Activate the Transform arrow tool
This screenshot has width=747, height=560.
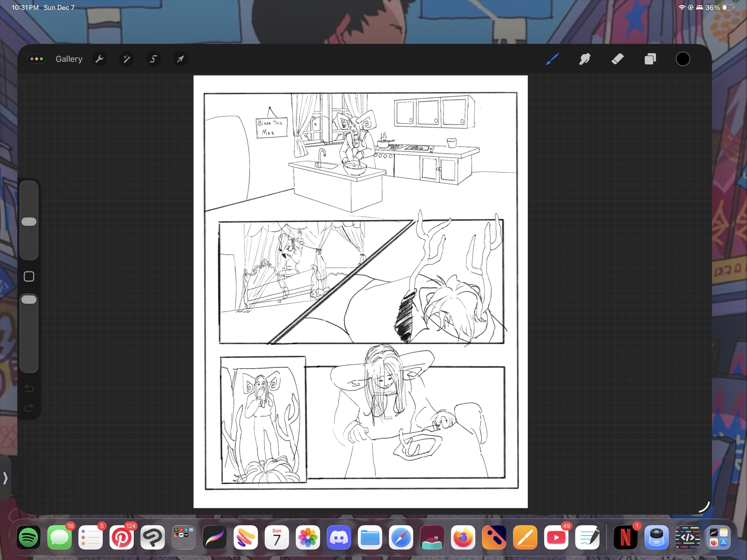[x=180, y=59]
